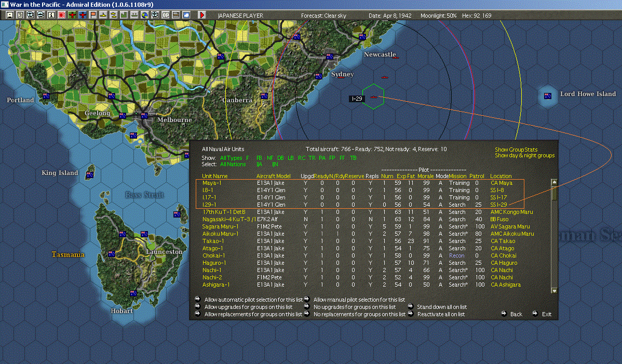Click Allow upgrades for groups on this list
Image resolution: width=622 pixels, height=364 pixels.
coord(248,307)
